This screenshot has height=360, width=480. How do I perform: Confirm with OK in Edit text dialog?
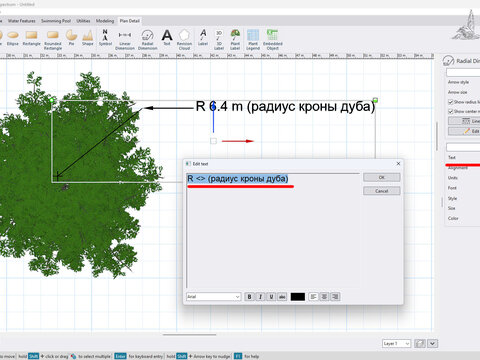(382, 177)
